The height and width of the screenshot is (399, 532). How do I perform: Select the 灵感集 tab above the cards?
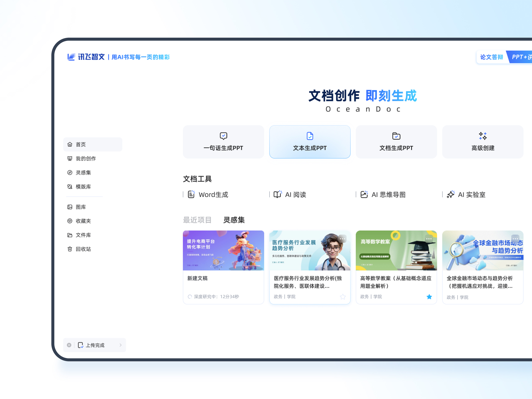pyautogui.click(x=234, y=220)
